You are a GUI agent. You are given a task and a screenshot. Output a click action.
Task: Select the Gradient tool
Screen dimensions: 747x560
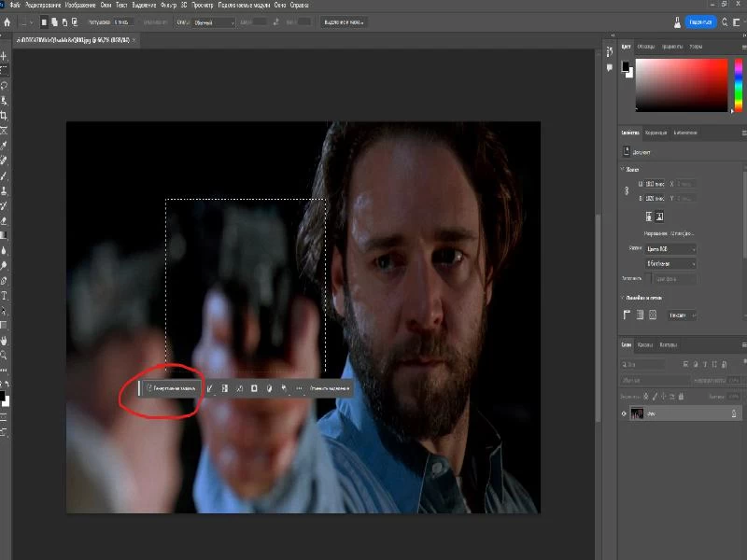(4, 235)
